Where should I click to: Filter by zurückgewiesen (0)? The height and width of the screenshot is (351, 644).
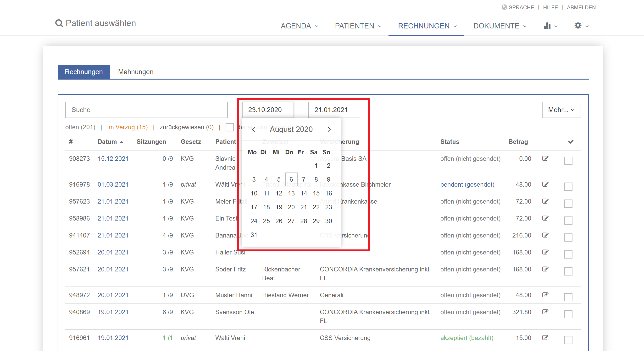(x=187, y=127)
